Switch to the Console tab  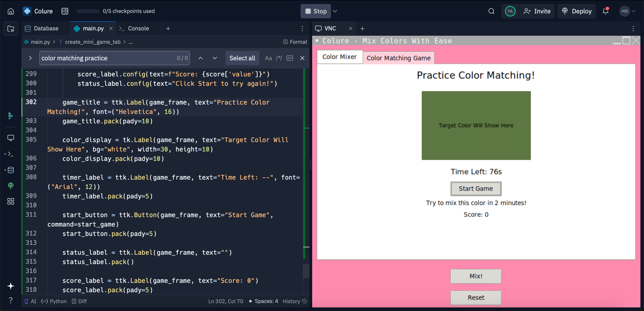[x=138, y=28]
